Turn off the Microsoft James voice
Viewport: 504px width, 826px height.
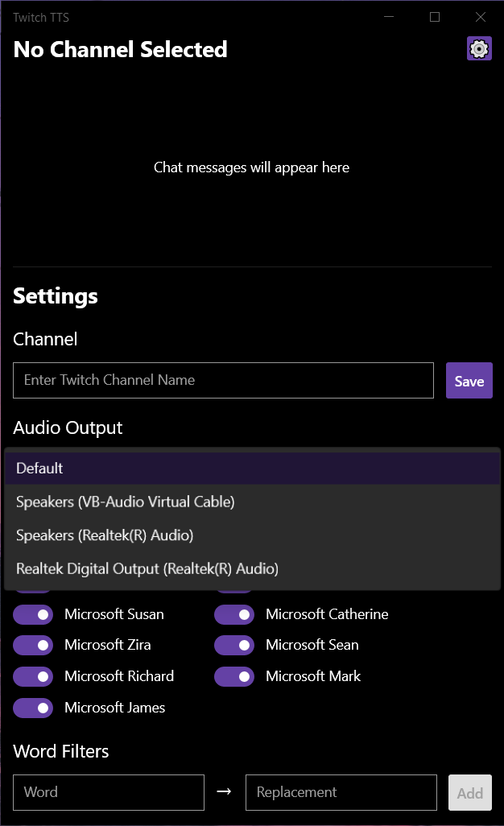click(x=33, y=708)
